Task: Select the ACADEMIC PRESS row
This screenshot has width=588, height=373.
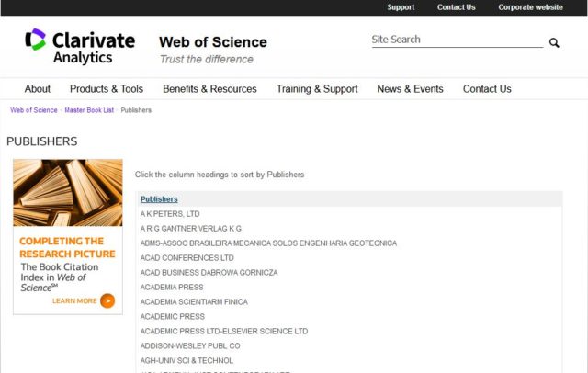Action: (x=349, y=316)
